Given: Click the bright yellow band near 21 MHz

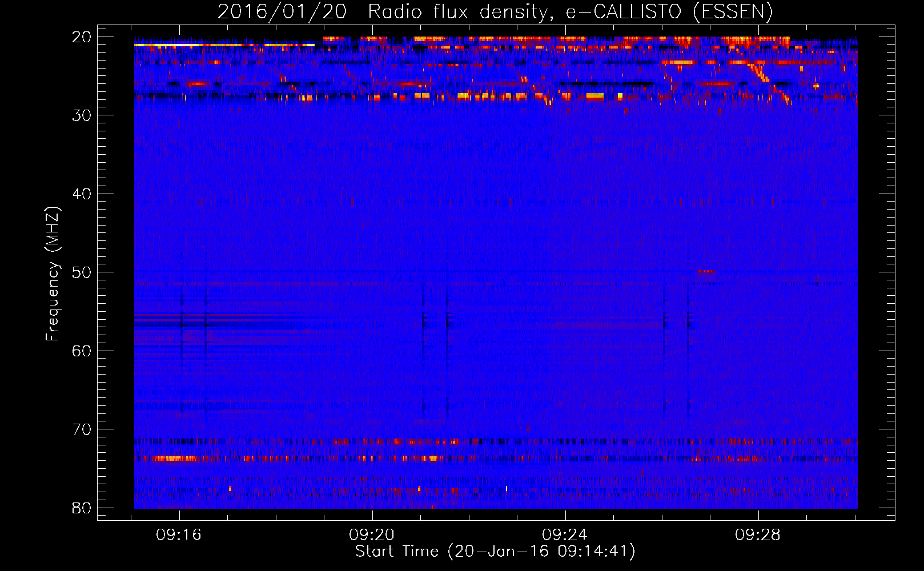Looking at the screenshot, I should pyautogui.click(x=224, y=45).
